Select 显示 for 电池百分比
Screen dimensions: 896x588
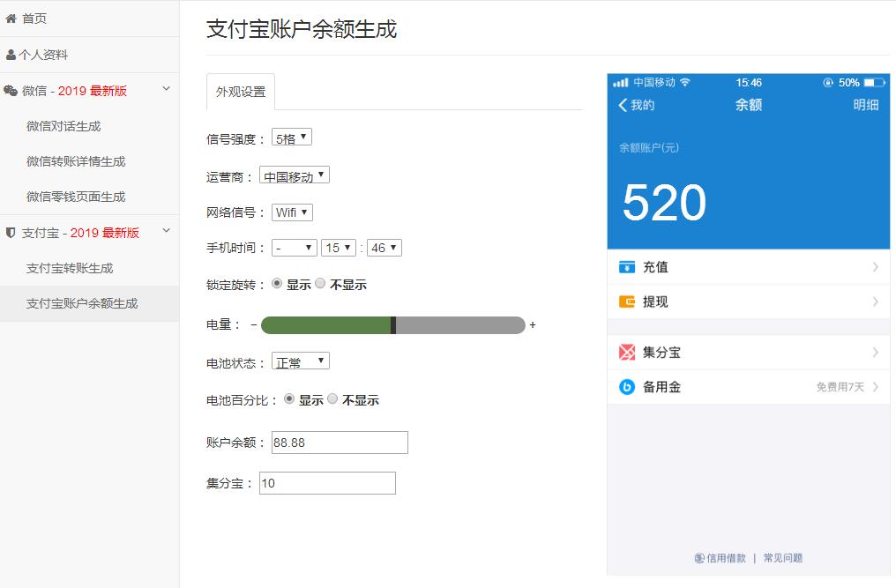tap(289, 398)
